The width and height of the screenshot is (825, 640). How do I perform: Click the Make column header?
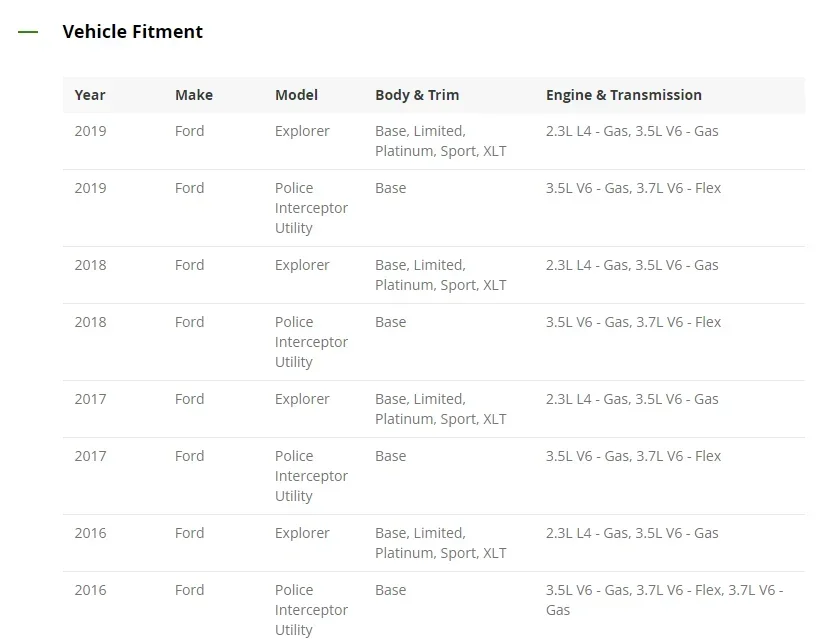(194, 95)
